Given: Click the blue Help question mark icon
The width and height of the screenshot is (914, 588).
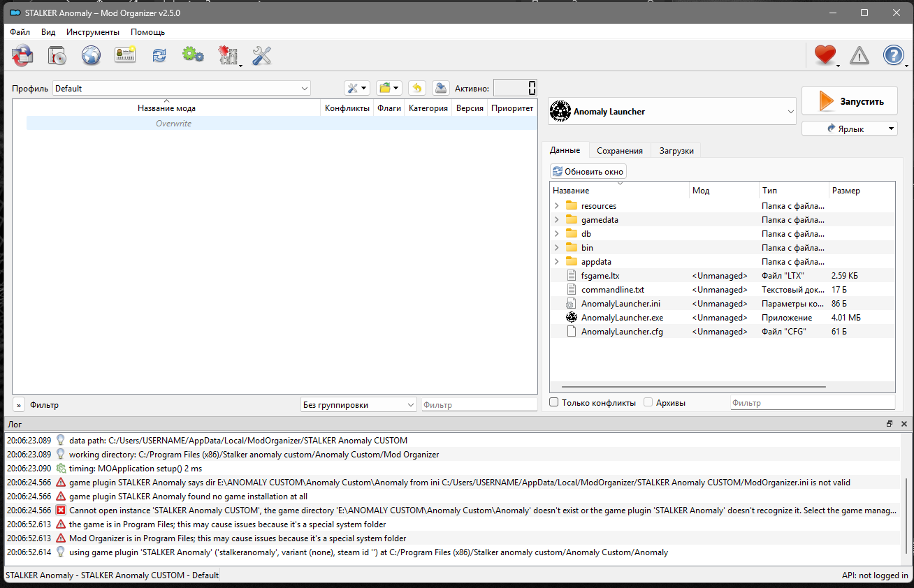Looking at the screenshot, I should click(894, 55).
